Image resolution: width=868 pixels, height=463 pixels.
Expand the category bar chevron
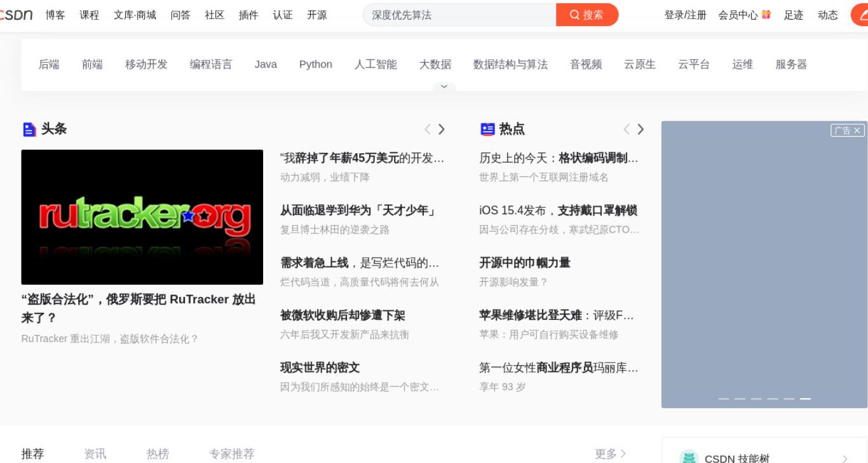pos(444,86)
